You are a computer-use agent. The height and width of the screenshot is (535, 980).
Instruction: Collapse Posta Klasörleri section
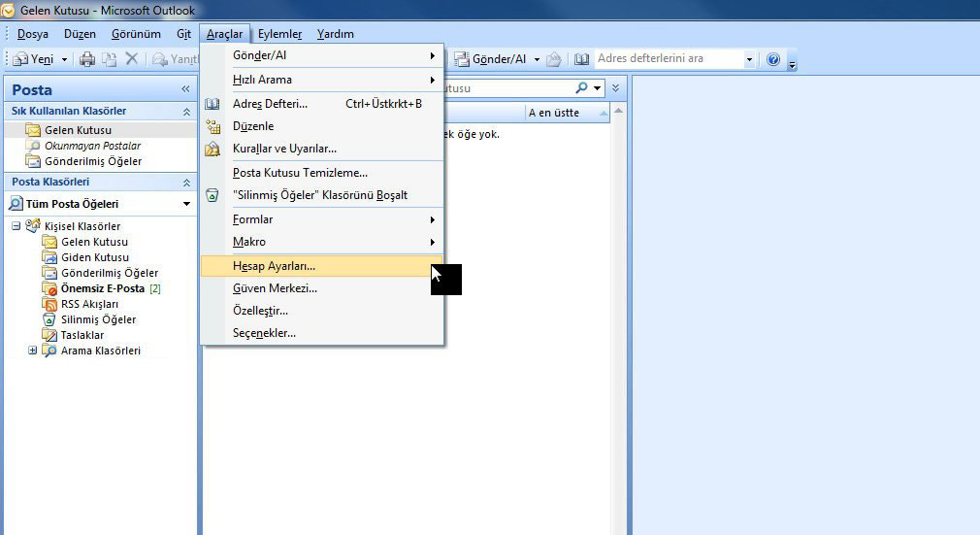pos(186,183)
